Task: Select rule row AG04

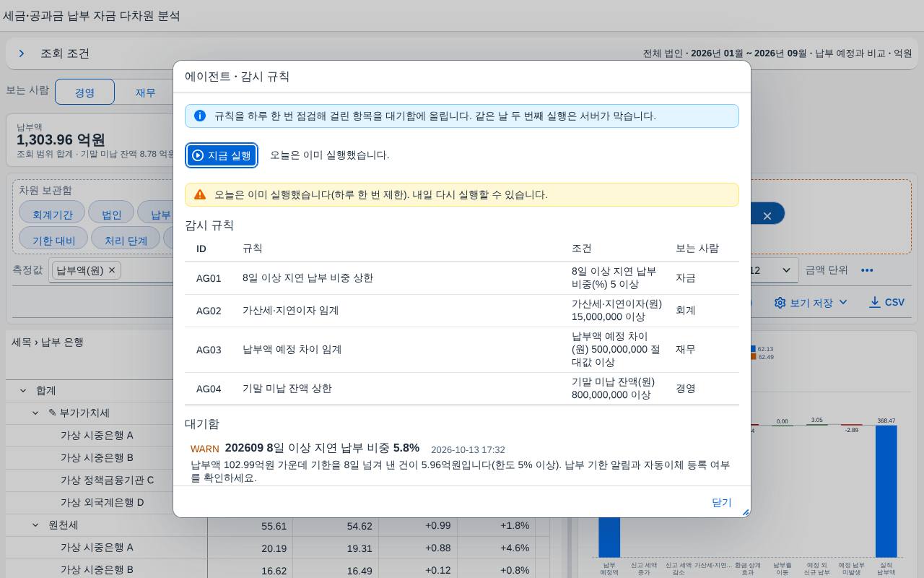Action: coord(462,389)
